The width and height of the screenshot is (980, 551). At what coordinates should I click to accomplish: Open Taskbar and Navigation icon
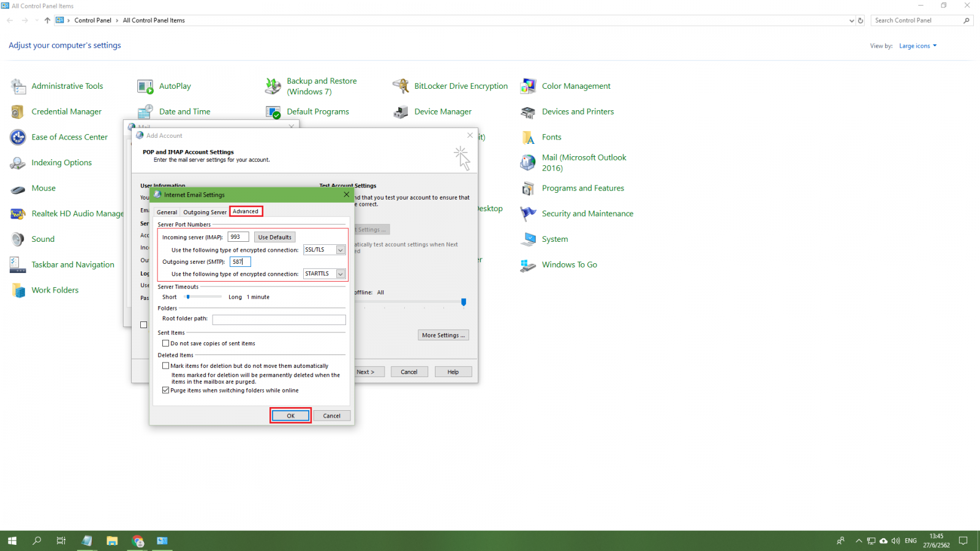pos(18,265)
